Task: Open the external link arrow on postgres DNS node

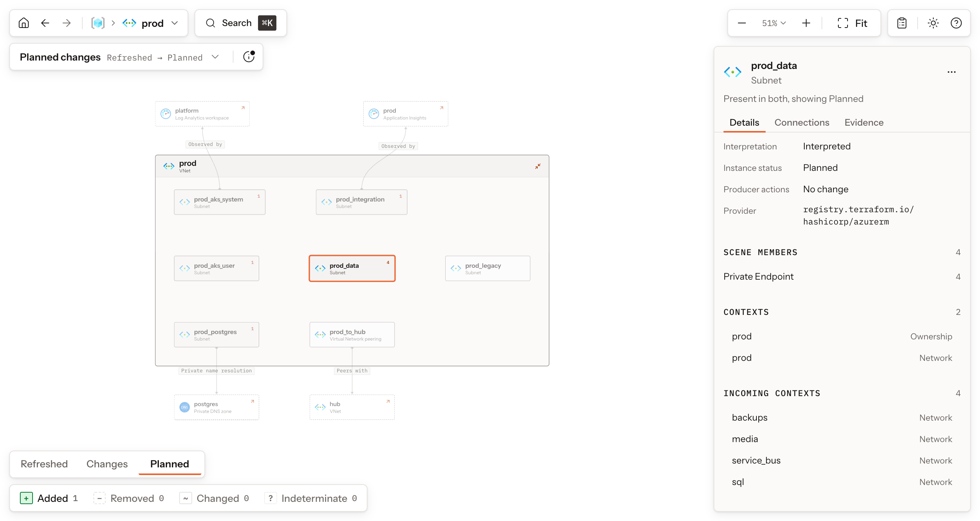Action: pos(252,401)
